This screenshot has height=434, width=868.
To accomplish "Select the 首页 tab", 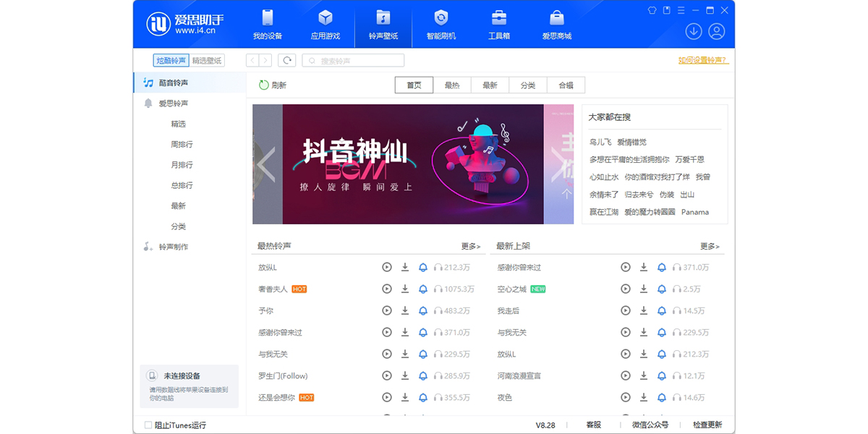I will point(414,85).
